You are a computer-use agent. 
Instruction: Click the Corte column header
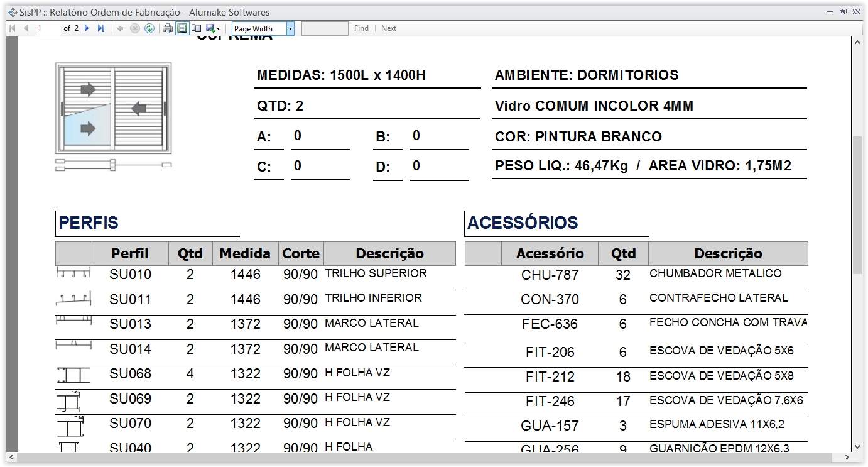pos(301,253)
